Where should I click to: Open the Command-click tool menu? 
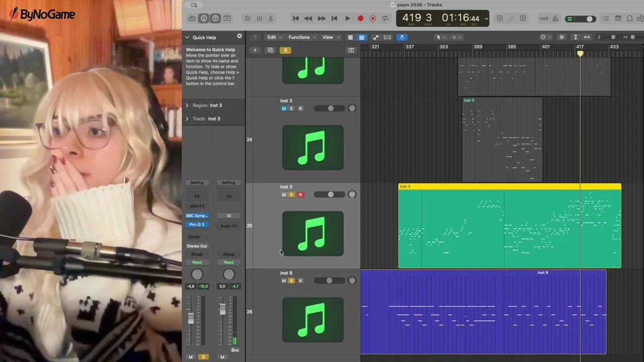click(x=456, y=37)
